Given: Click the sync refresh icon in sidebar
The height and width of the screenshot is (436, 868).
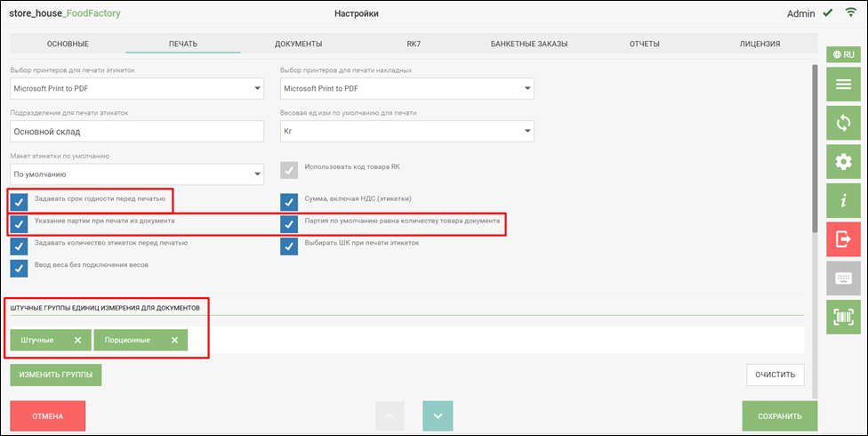Looking at the screenshot, I should 842,122.
